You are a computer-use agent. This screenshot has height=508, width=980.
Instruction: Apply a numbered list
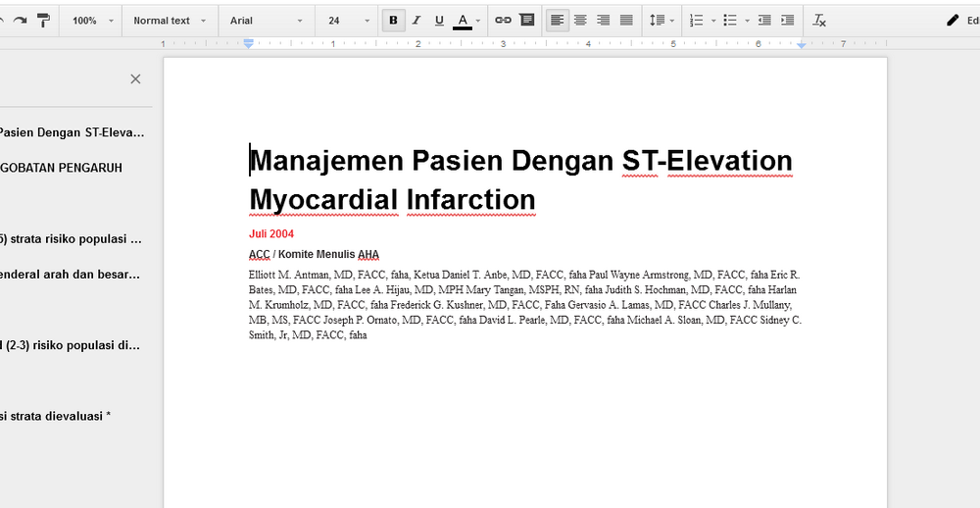pos(697,21)
